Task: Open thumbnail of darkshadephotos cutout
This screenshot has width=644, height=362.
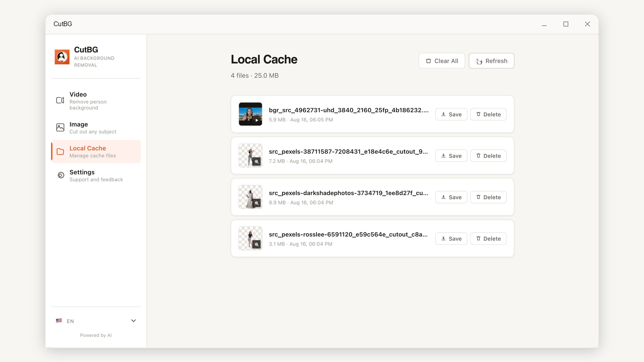Action: click(250, 197)
